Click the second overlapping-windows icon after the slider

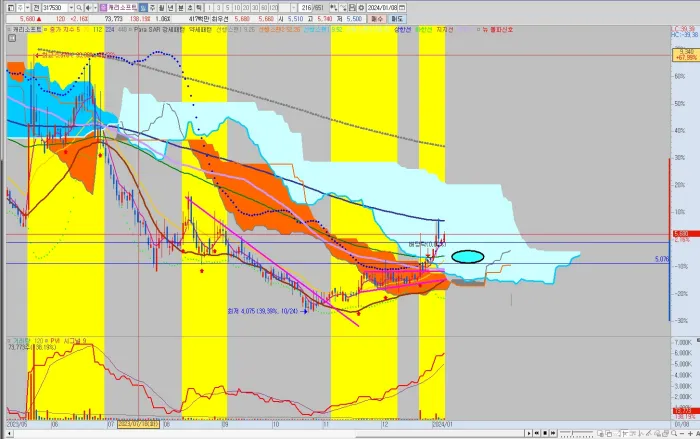609,433
